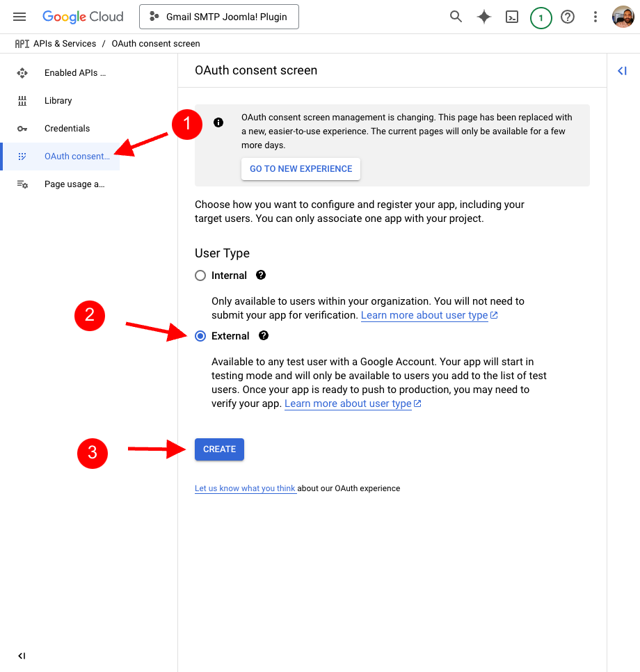Show help tooltip for External user type
Screen dimensions: 640x672
pyautogui.click(x=264, y=335)
